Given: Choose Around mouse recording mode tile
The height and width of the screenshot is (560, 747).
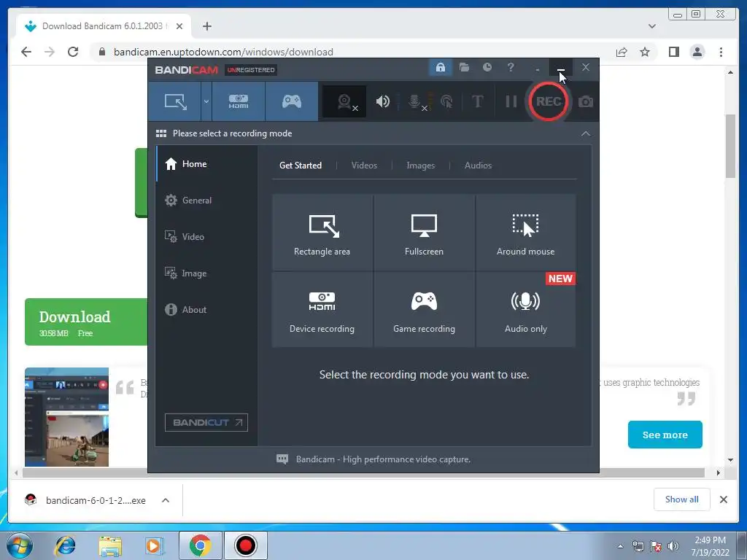Looking at the screenshot, I should [x=525, y=233].
